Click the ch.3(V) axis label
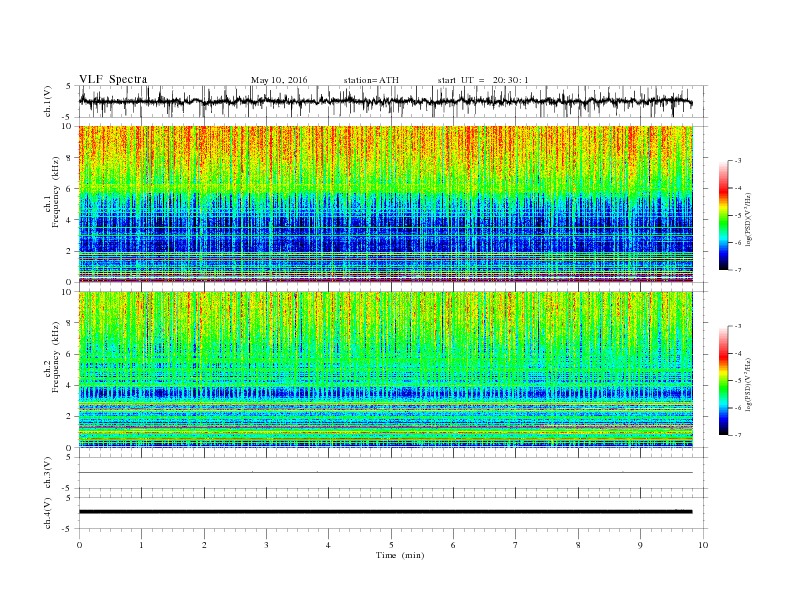Screen dimensions: 792x612 pos(48,472)
